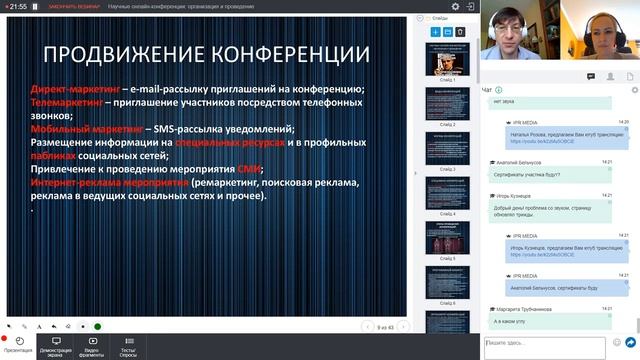Open the blue folder button in slides panel

[x=448, y=32]
